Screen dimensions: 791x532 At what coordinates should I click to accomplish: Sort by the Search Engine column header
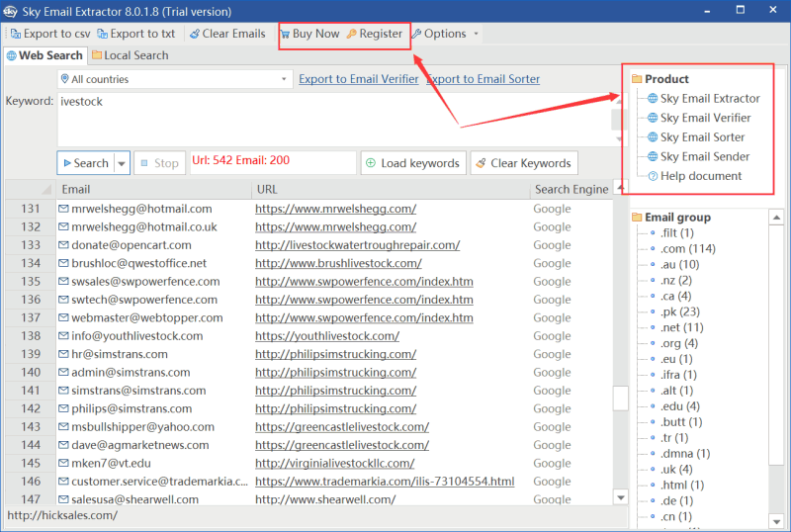[571, 189]
